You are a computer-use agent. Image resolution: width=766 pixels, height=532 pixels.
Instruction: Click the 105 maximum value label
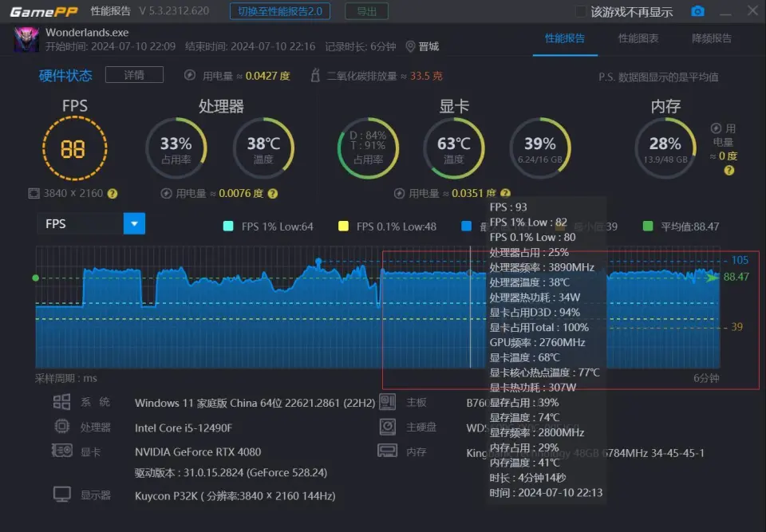coord(740,260)
